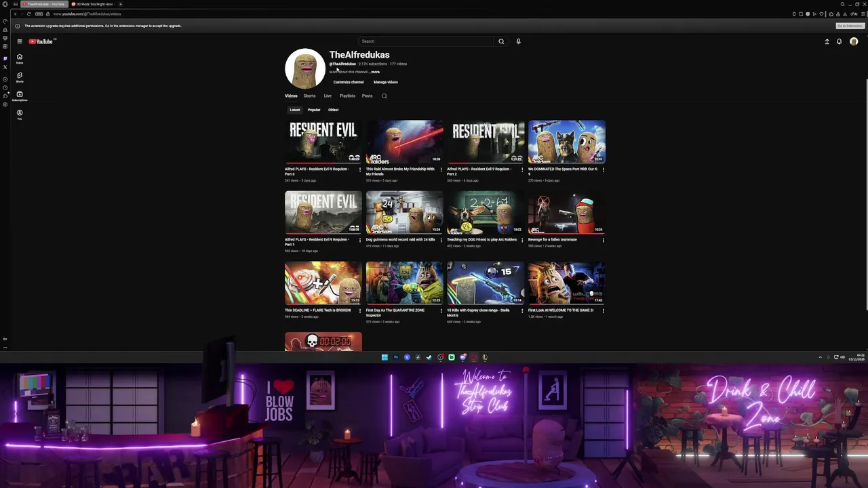The image size is (868, 488).
Task: Click the YouTube logo
Action: pos(41,41)
